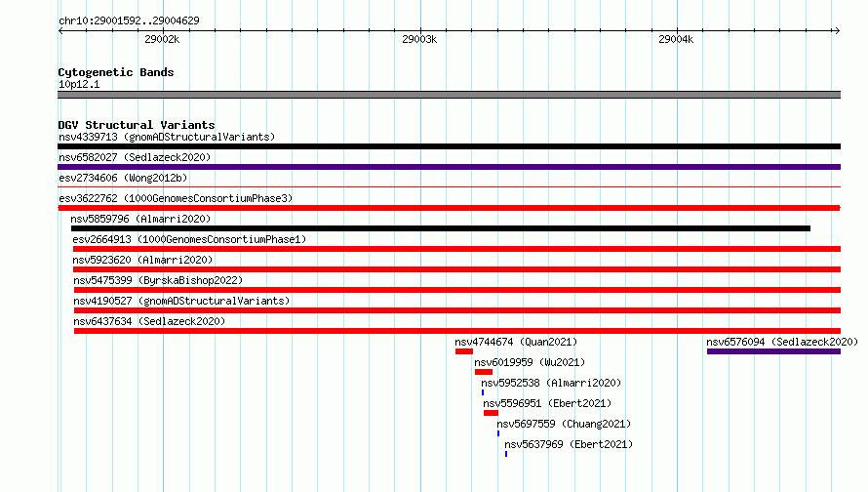The height and width of the screenshot is (492, 868).
Task: Open the nsv5923620 Almarri2020 label
Action: click(x=142, y=260)
